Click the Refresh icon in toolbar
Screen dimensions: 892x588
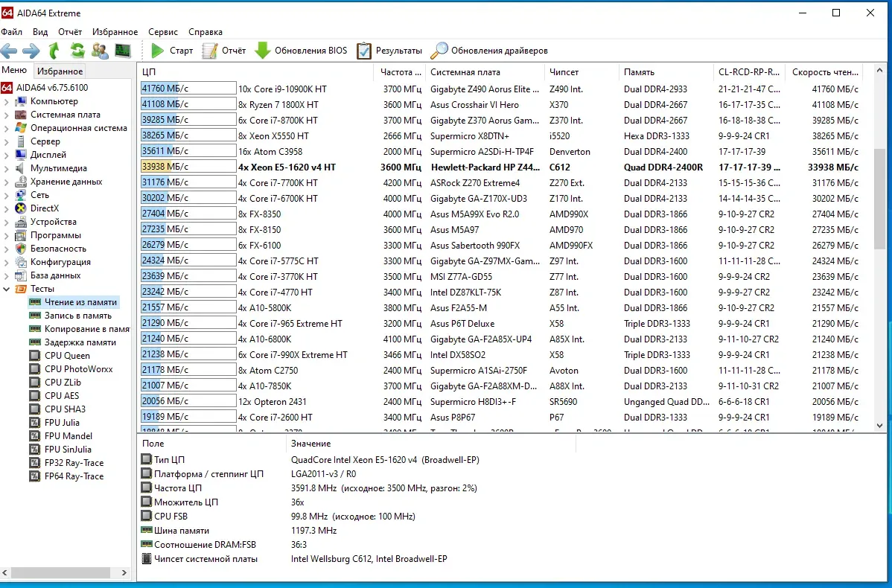77,51
